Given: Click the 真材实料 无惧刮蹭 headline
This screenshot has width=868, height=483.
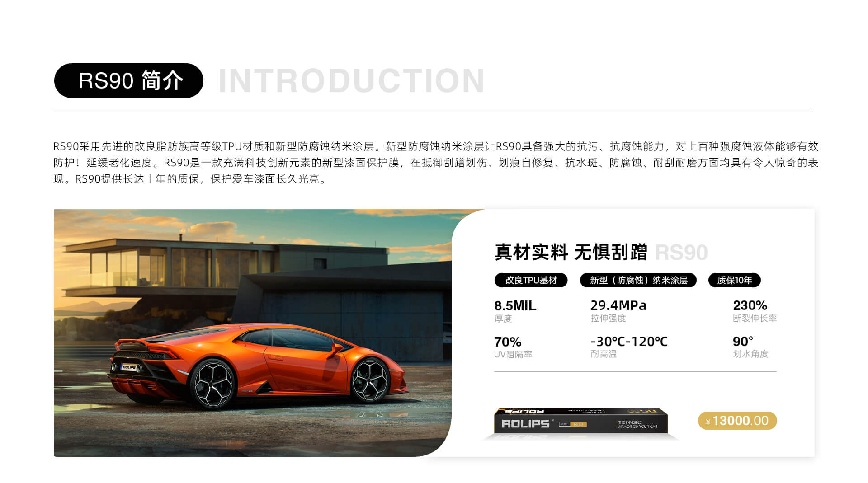Looking at the screenshot, I should point(571,252).
